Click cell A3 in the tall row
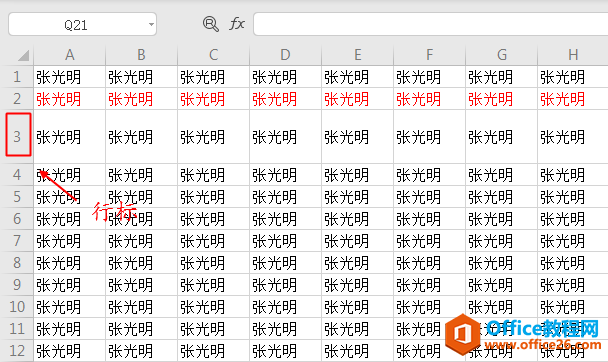608x362 pixels. [70, 136]
